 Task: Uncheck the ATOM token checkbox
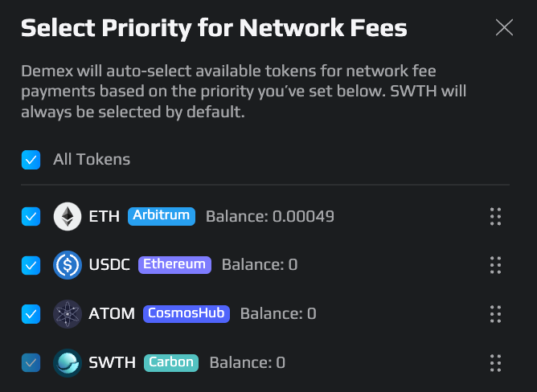[x=31, y=314]
